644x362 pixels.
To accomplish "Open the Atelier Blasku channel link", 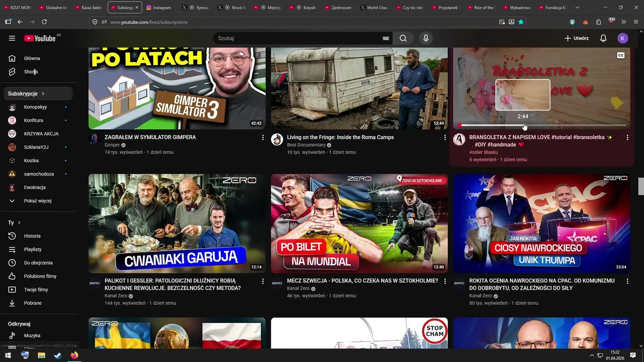I will coord(484,152).
